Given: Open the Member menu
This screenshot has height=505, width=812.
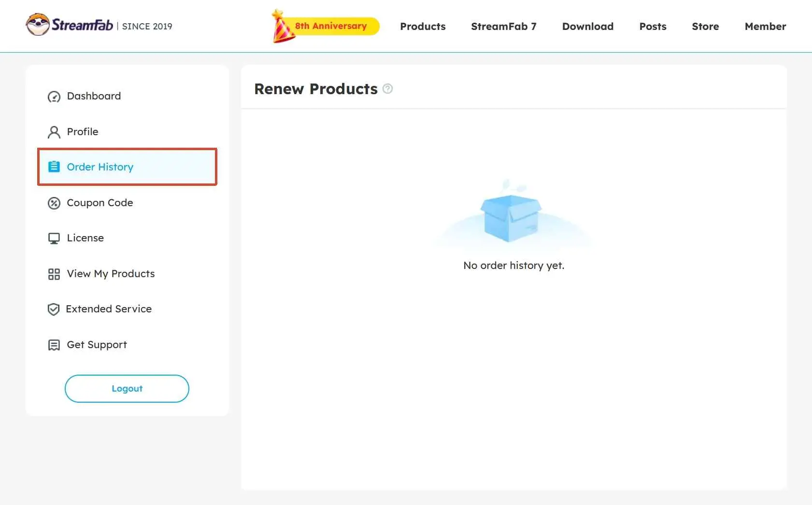Looking at the screenshot, I should 765,27.
